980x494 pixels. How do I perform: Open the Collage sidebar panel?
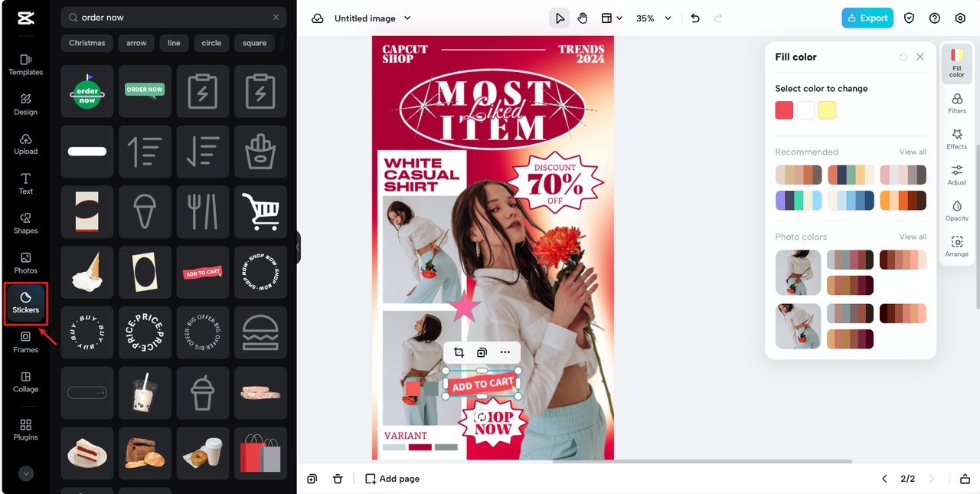click(x=25, y=382)
